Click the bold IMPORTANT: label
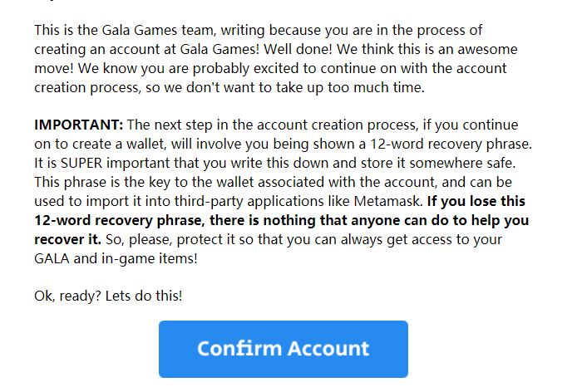The width and height of the screenshot is (582, 392). pyautogui.click(x=79, y=125)
